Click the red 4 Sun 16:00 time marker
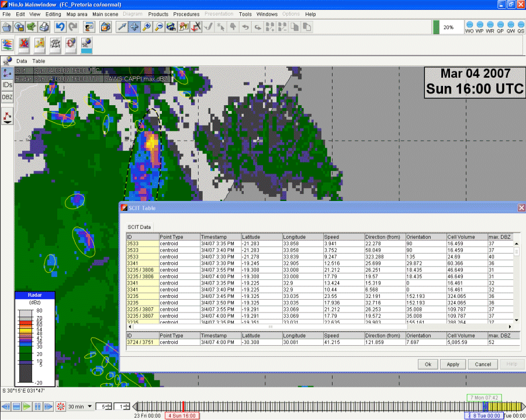The width and height of the screenshot is (526, 420). click(x=182, y=416)
